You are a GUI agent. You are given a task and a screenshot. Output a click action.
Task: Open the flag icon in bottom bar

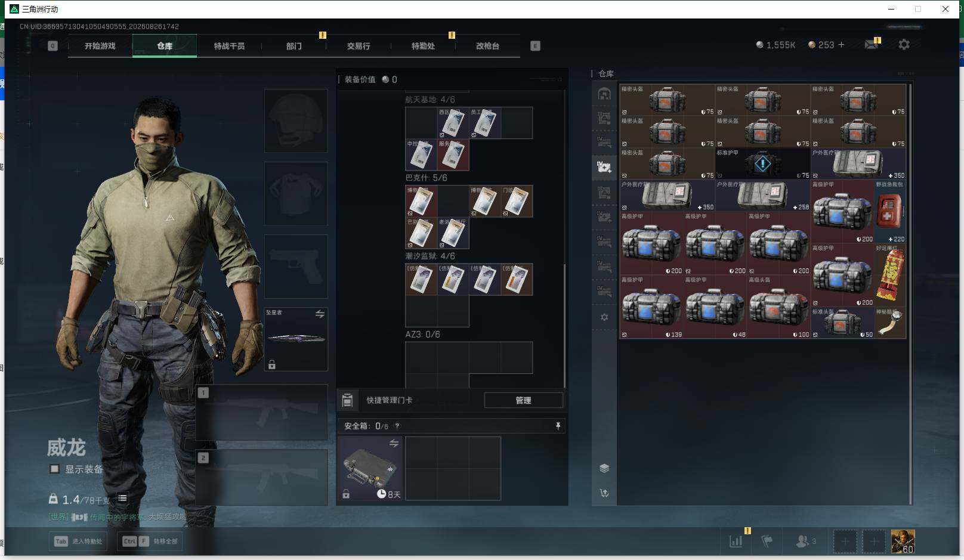pyautogui.click(x=767, y=541)
